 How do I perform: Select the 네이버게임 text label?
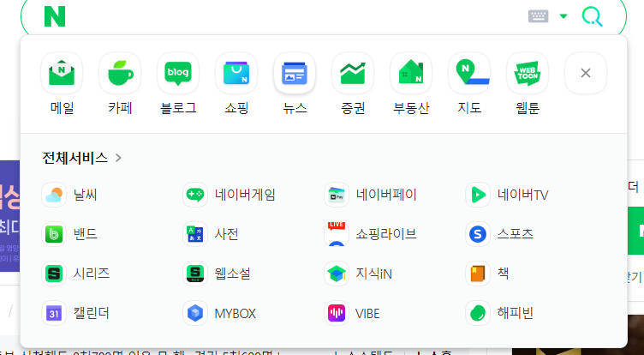tap(245, 195)
